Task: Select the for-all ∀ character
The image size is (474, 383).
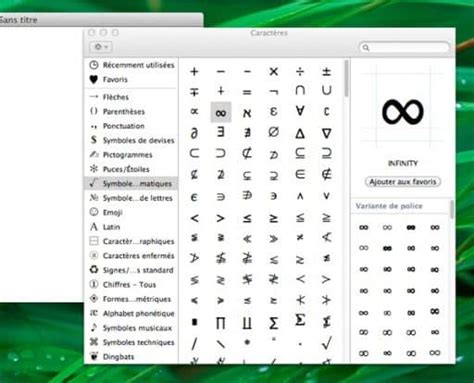Action: pyautogui.click(x=300, y=111)
